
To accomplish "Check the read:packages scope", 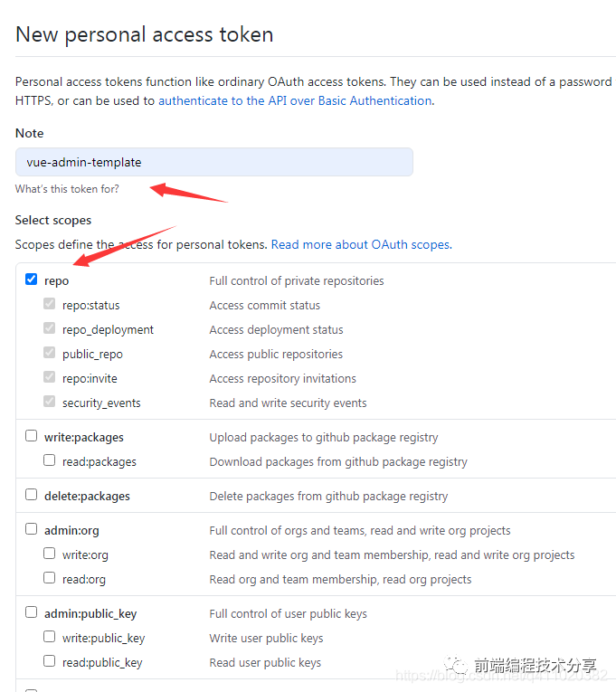I will point(50,460).
